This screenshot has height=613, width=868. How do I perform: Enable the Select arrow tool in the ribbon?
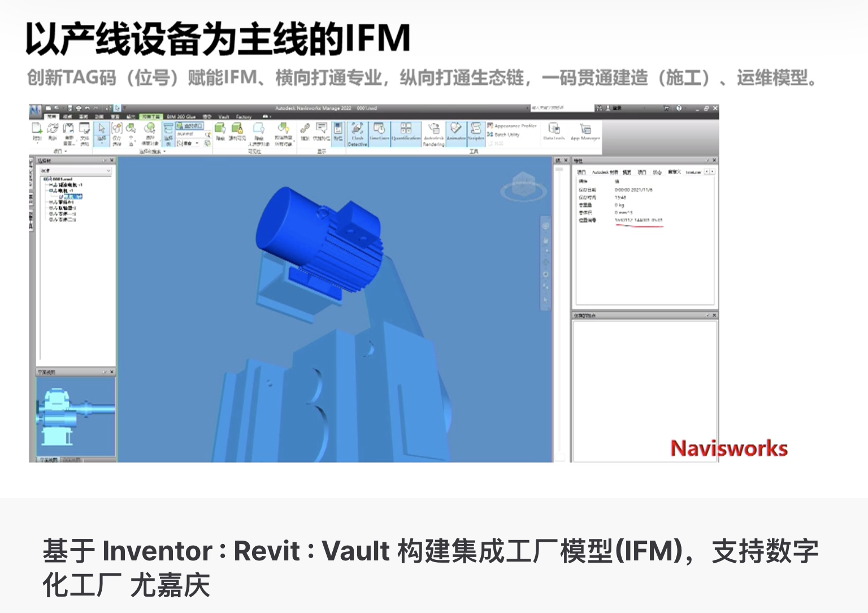click(x=101, y=128)
